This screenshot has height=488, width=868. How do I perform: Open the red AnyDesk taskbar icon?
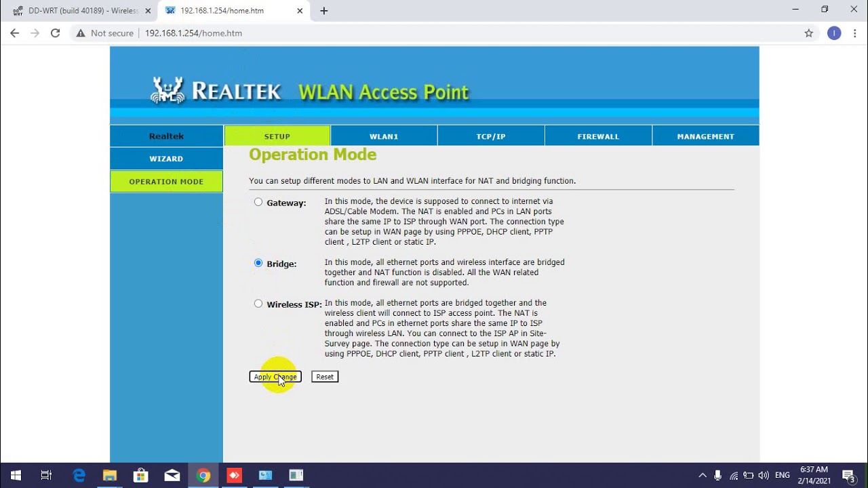[x=234, y=475]
